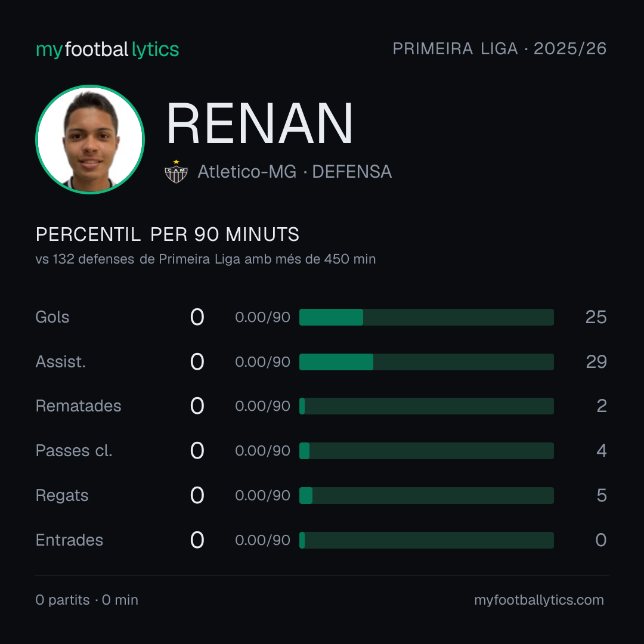Open Renan's profile photo
This screenshot has width=644, height=644.
pos(90,140)
